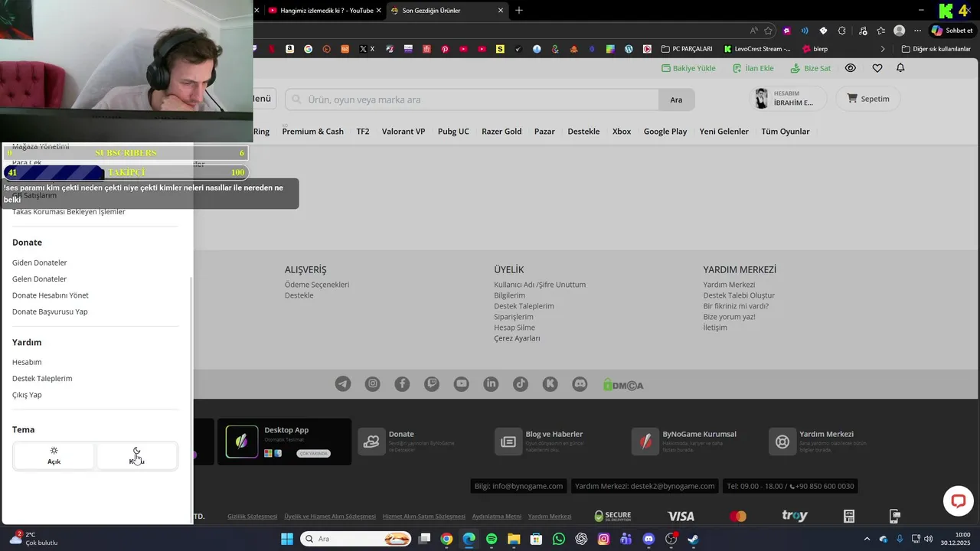The image size is (980, 551).
Task: Toggle the eye visibility icon in header
Action: pyautogui.click(x=850, y=68)
